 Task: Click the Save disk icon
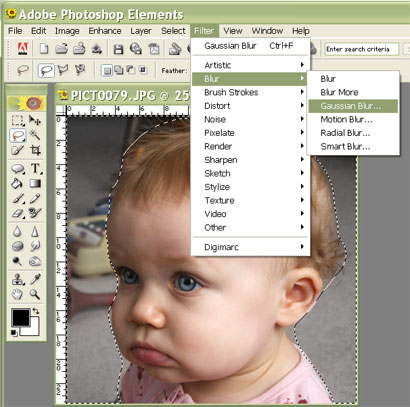coord(118,49)
